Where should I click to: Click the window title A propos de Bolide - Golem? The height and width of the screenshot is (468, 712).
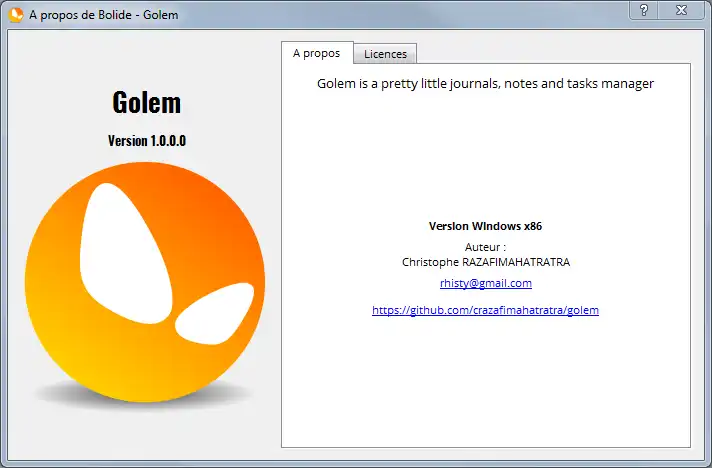coord(104,15)
